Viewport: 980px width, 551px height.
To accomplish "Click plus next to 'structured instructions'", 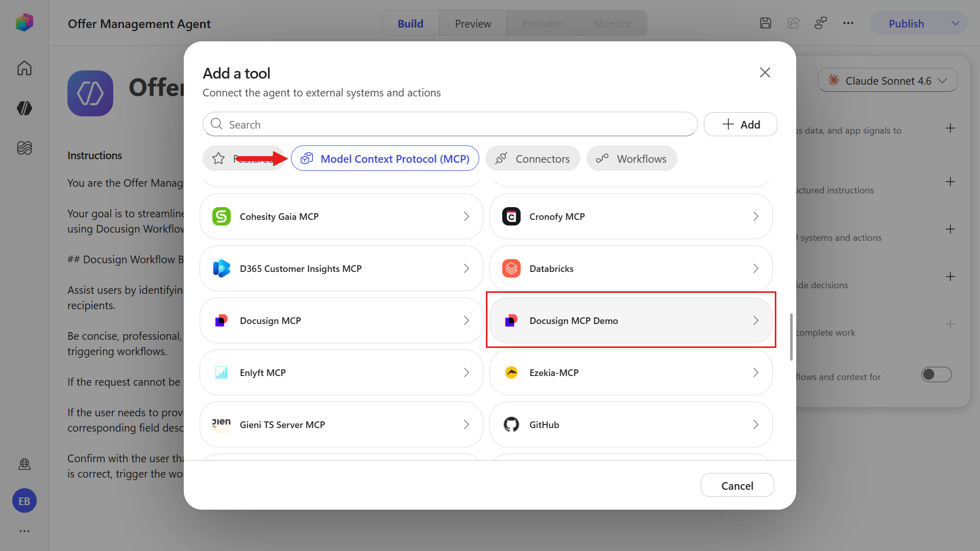I will [x=950, y=182].
